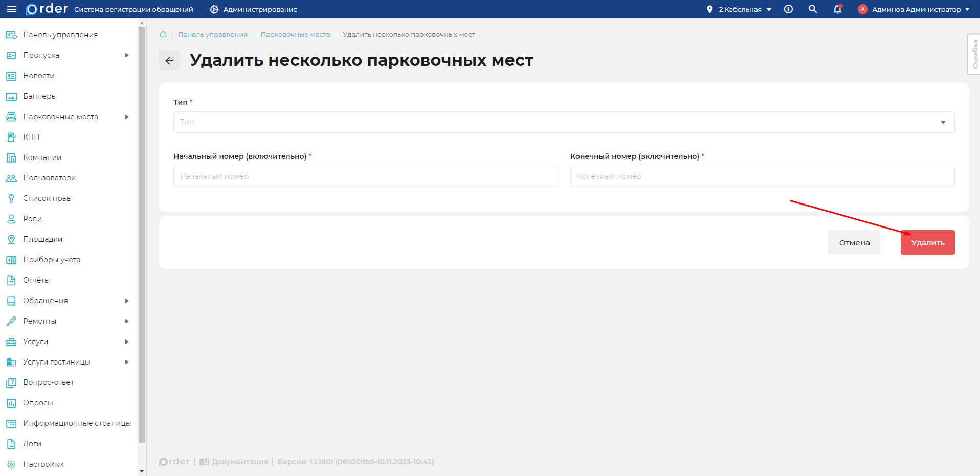Select the КПП sidebar icon
The height and width of the screenshot is (476, 980).
pos(11,137)
